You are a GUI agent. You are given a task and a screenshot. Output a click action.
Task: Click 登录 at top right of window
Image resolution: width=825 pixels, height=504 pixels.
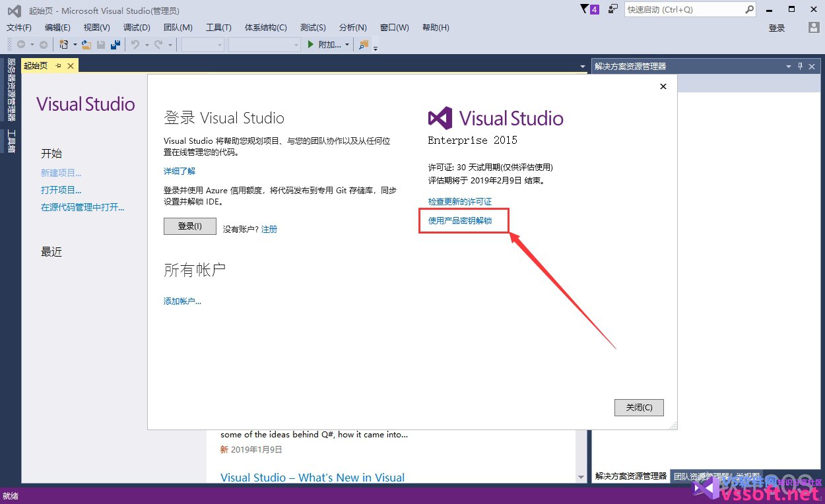[777, 28]
